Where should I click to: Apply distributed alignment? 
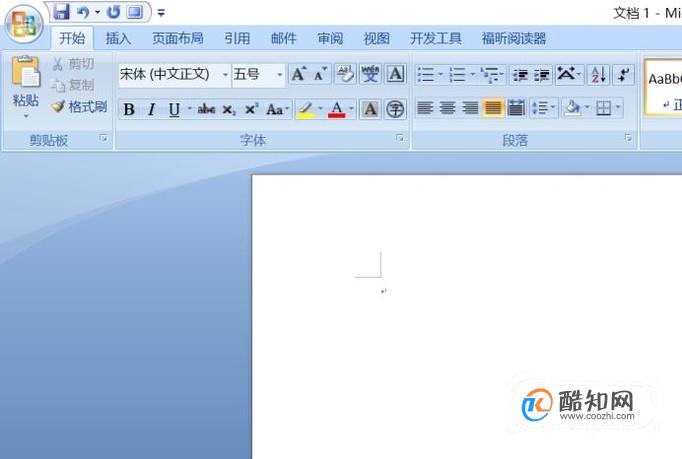point(516,108)
